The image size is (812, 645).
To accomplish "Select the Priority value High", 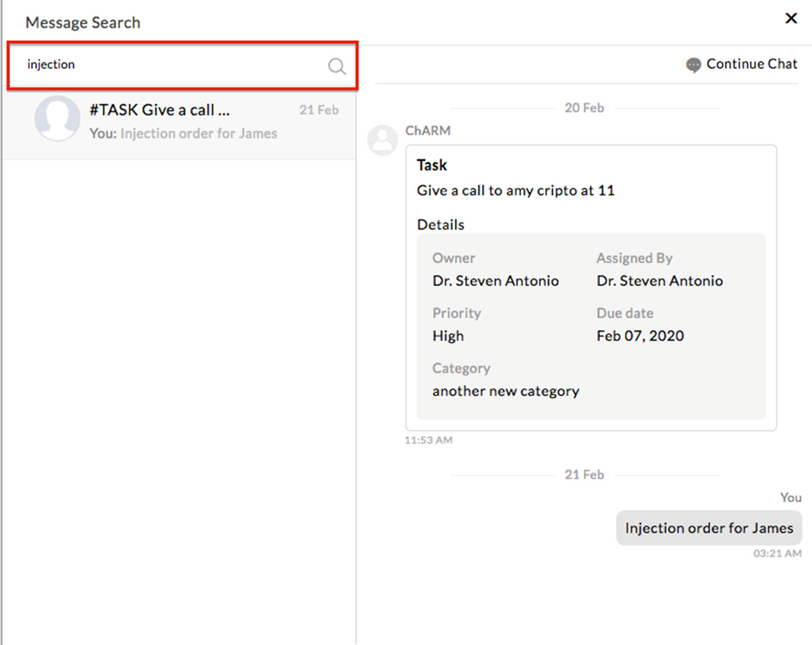I will (448, 336).
